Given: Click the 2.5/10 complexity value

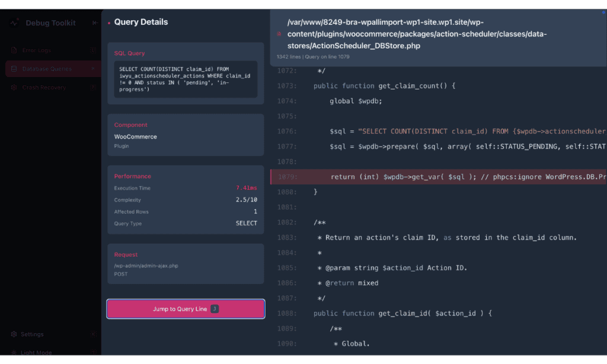Looking at the screenshot, I should 247,200.
